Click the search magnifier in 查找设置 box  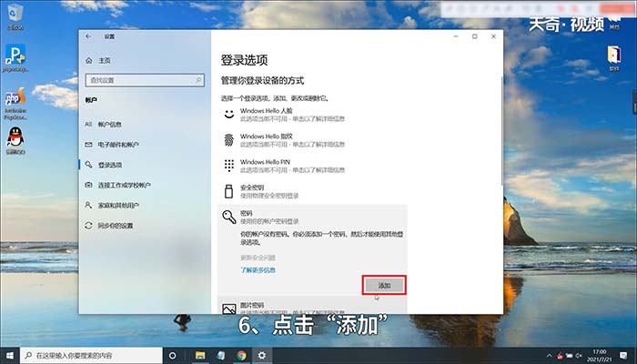tap(198, 80)
